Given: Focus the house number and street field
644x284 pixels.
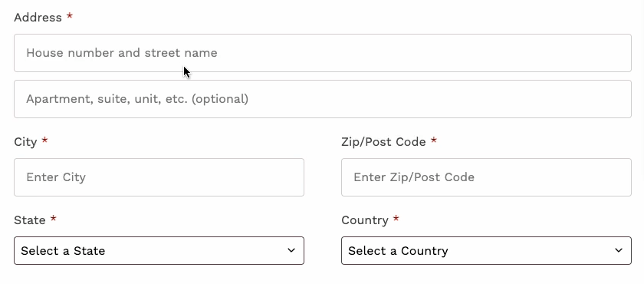Looking at the screenshot, I should point(323,53).
